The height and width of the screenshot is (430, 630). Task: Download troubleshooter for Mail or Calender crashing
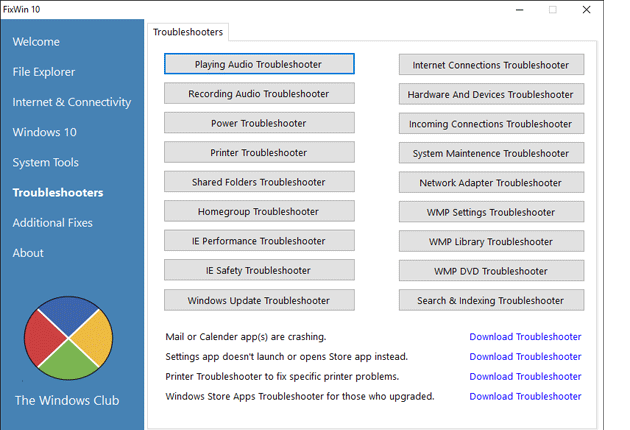525,337
